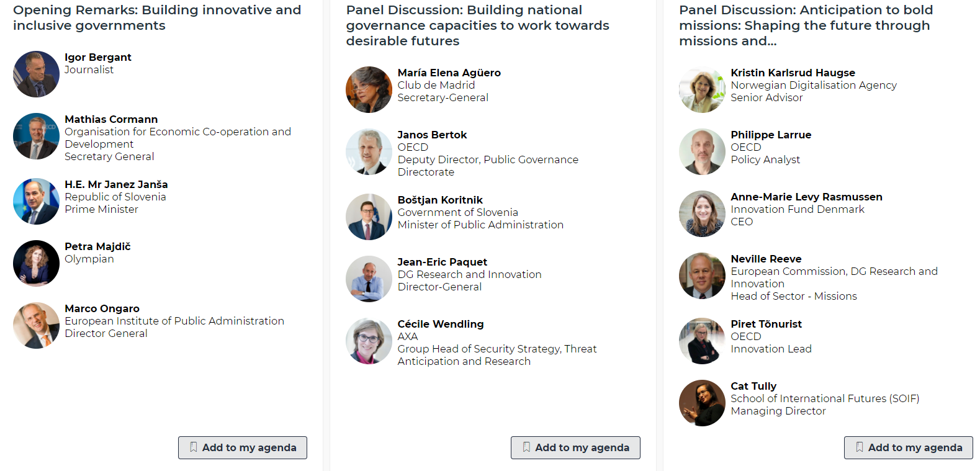Add Opening Remarks session to my agenda
Image resolution: width=980 pixels, height=471 pixels.
coord(243,447)
